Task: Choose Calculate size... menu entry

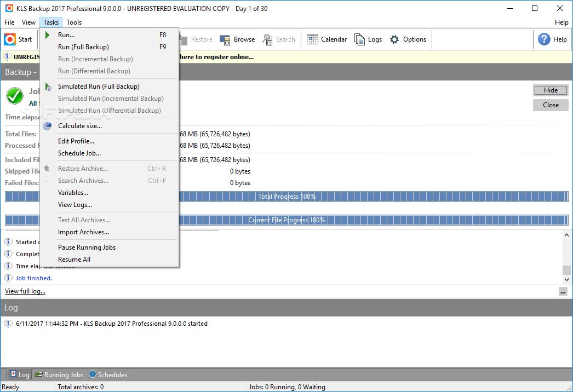Action: coord(109,126)
